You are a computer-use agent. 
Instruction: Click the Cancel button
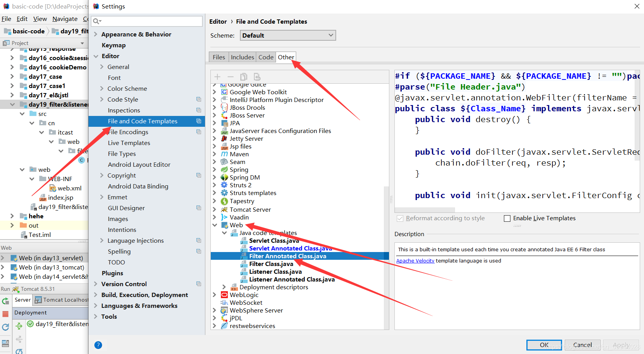[x=583, y=345]
